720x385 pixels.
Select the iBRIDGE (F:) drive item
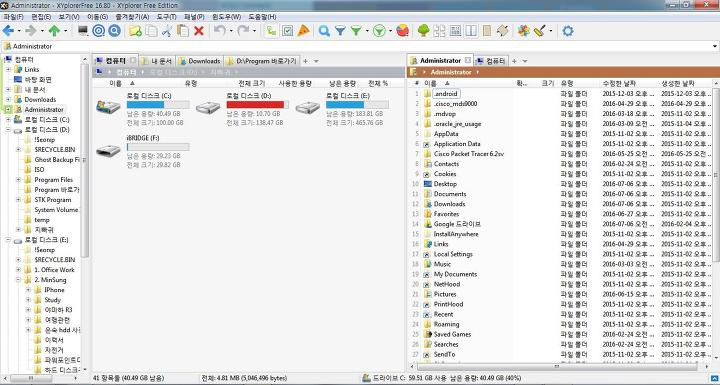pos(143,151)
